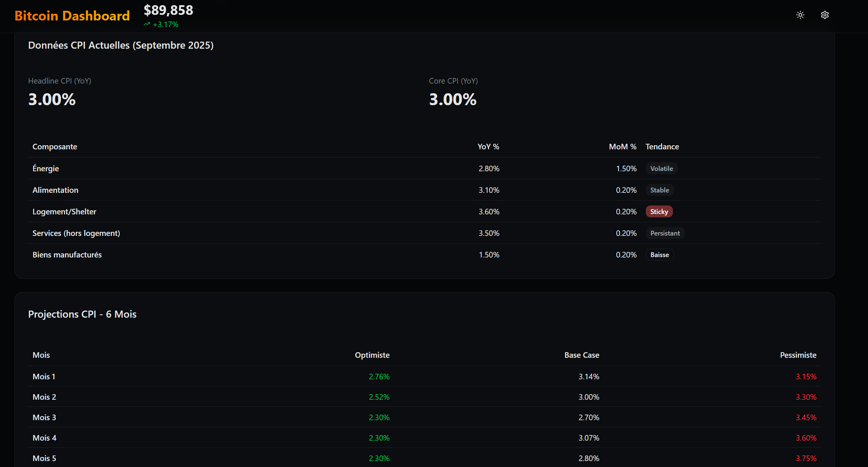This screenshot has height=467, width=868.
Task: Open the settings gear icon
Action: [825, 15]
